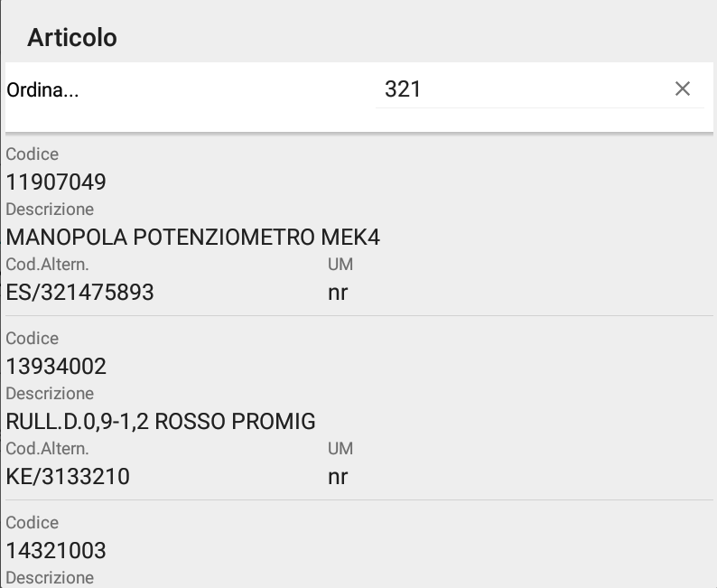Choose MANOPOLA POTENZIOMETRO MEK4 item

tap(193, 238)
